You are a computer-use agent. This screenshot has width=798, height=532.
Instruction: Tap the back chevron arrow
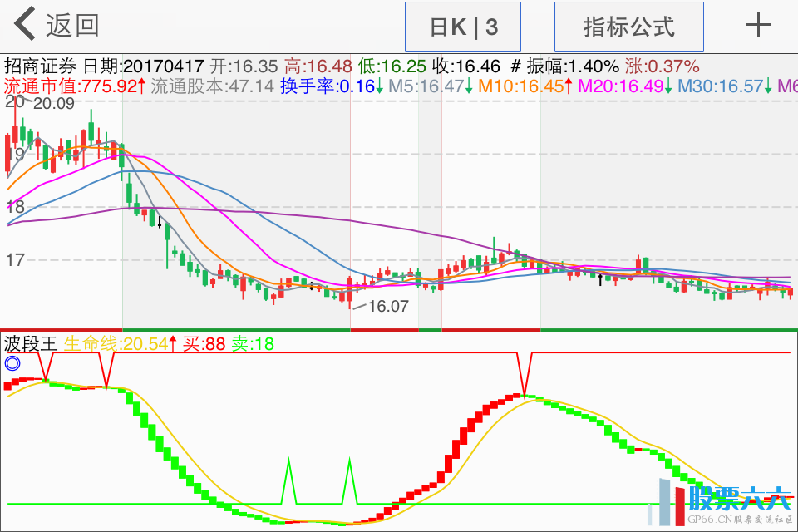pyautogui.click(x=25, y=25)
